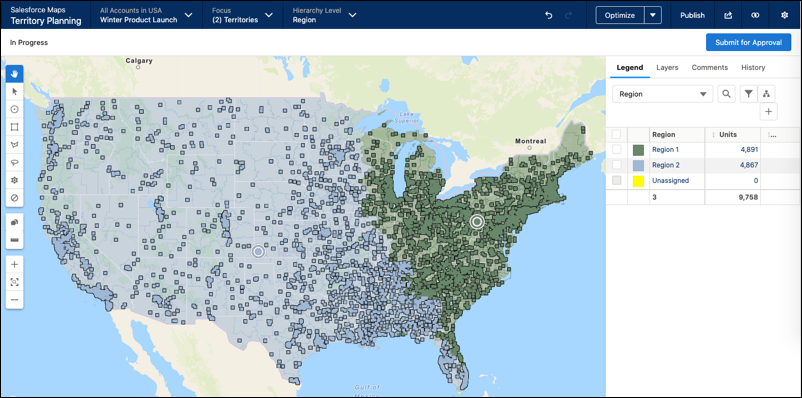Image resolution: width=802 pixels, height=398 pixels.
Task: Open the All Accounts in USA dropdown
Action: pos(146,15)
